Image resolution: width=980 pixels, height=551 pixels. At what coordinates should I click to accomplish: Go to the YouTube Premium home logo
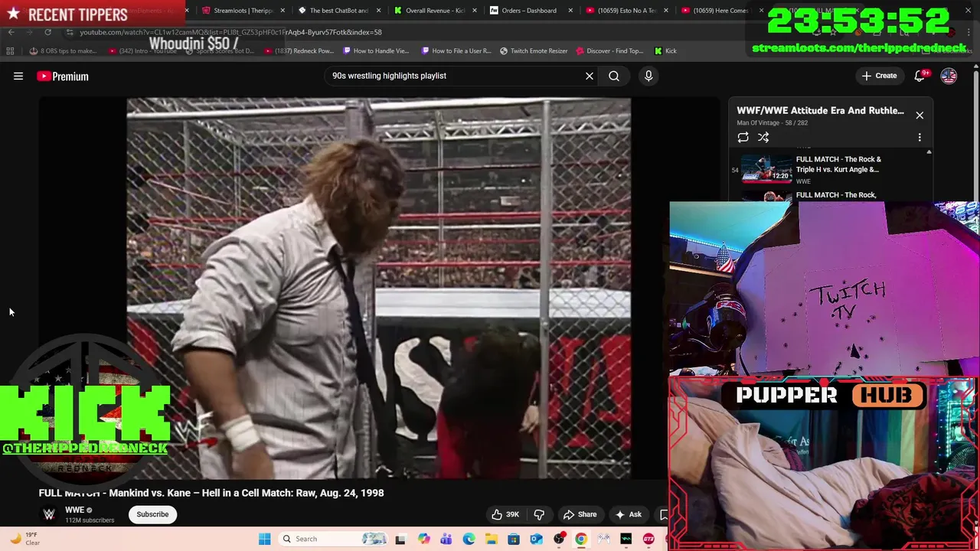coord(63,76)
